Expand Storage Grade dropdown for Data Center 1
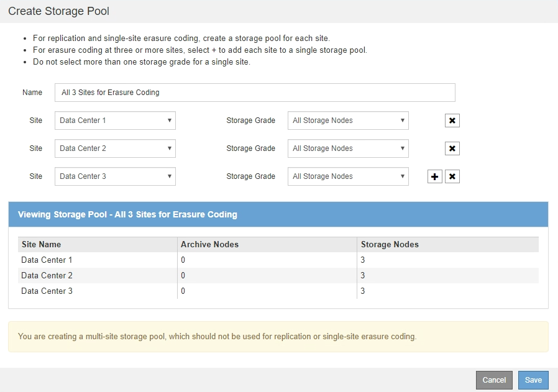The image size is (558, 392). [348, 121]
